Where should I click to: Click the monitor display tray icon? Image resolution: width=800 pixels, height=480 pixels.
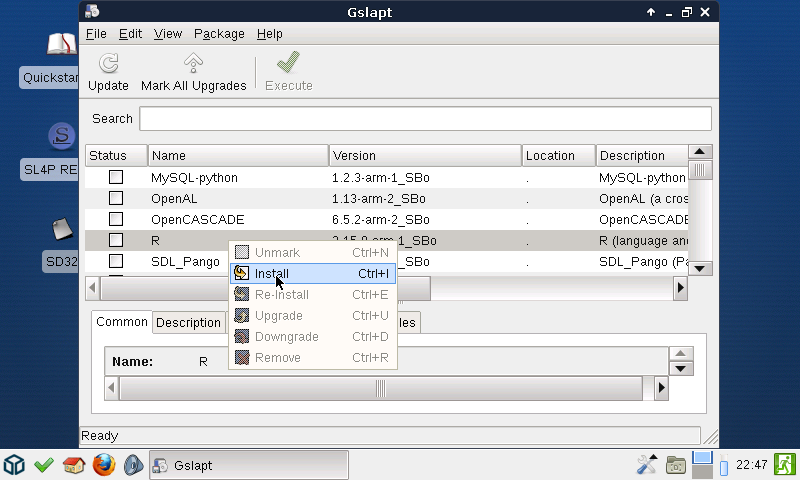coord(702,465)
